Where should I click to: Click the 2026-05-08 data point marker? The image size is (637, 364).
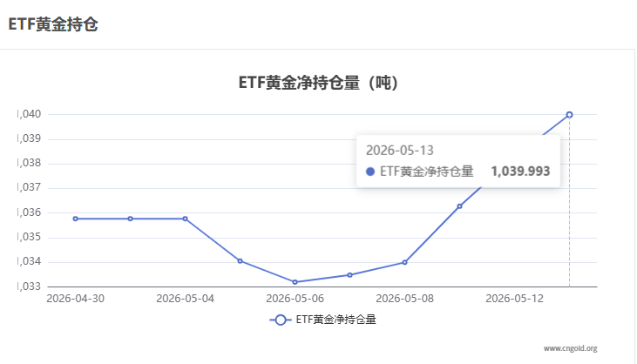(404, 263)
